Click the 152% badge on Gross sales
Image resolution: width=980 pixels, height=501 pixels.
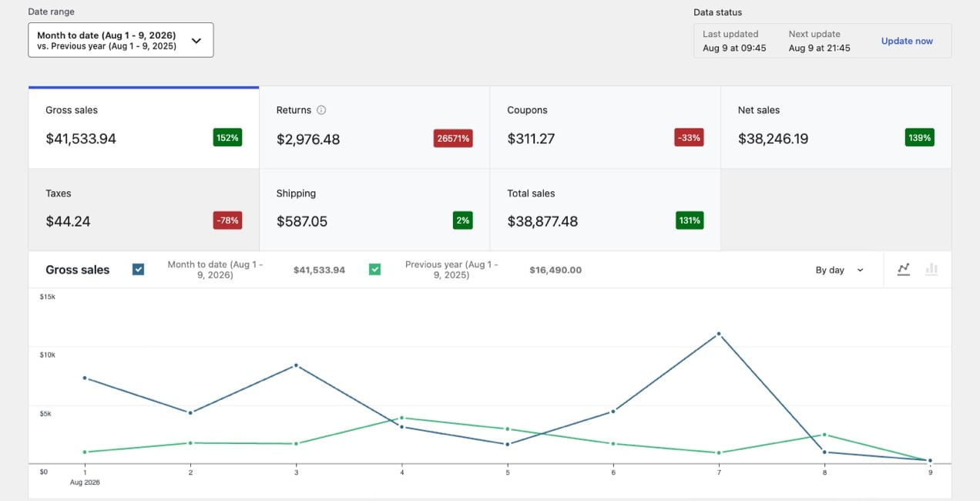pos(227,138)
